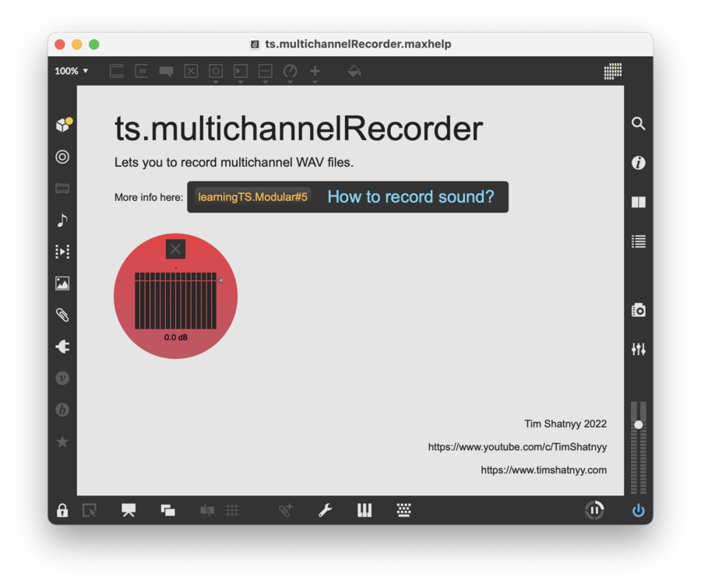
Task: Open the format paint bucket palette
Action: 354,71
